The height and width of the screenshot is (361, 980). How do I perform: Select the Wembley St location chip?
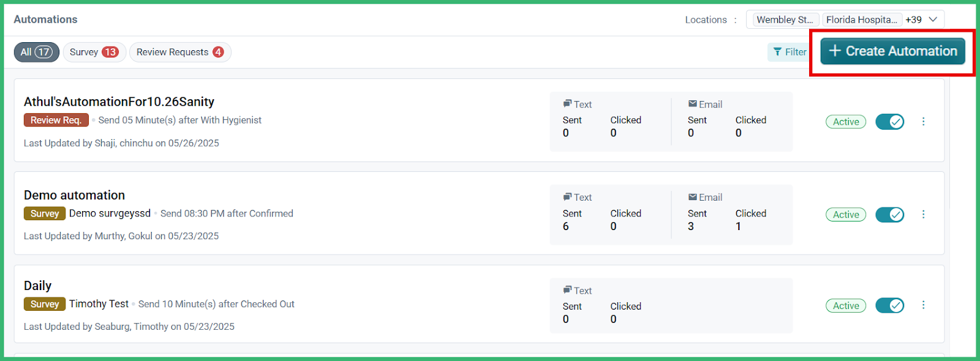coord(783,19)
